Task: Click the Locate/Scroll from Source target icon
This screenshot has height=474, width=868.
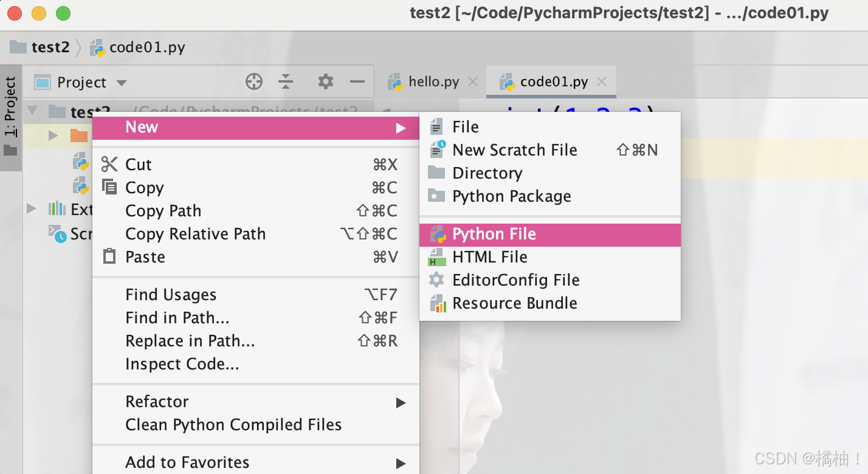Action: (253, 81)
